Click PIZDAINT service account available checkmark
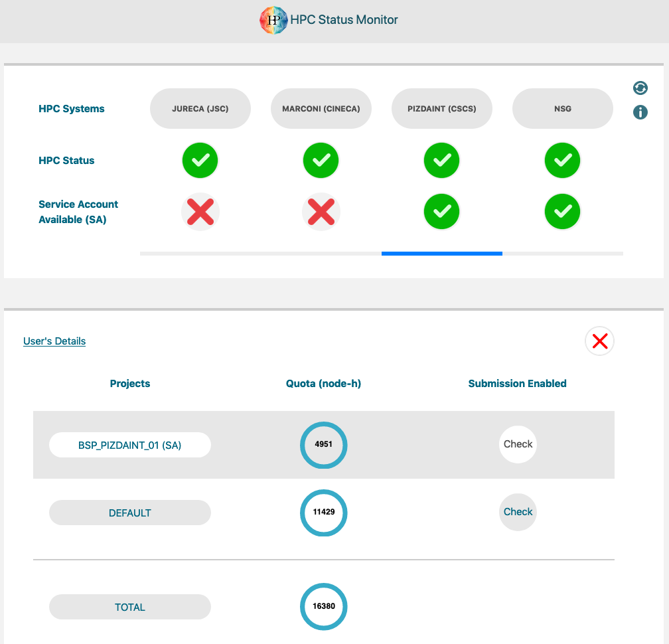The width and height of the screenshot is (669, 644). (441, 212)
